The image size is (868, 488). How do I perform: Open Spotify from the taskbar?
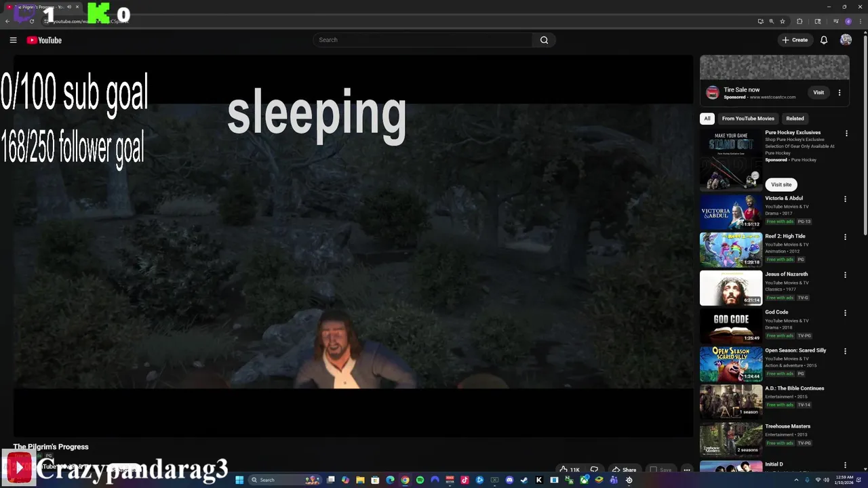coord(420,480)
